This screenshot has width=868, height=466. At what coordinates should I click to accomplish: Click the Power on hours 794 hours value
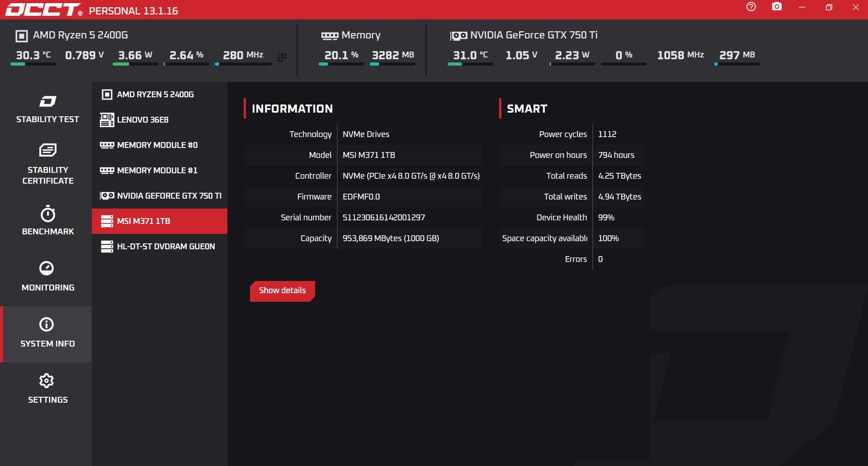point(616,155)
